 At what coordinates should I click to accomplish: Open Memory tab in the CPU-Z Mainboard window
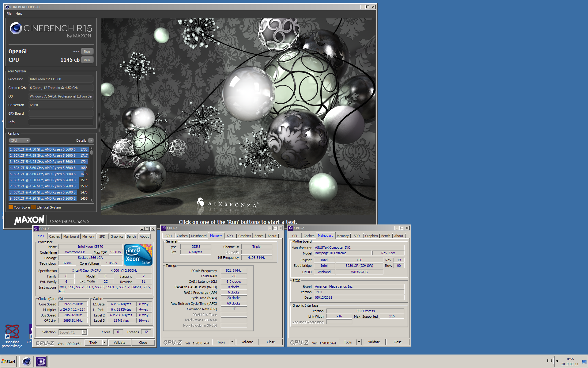coord(343,236)
